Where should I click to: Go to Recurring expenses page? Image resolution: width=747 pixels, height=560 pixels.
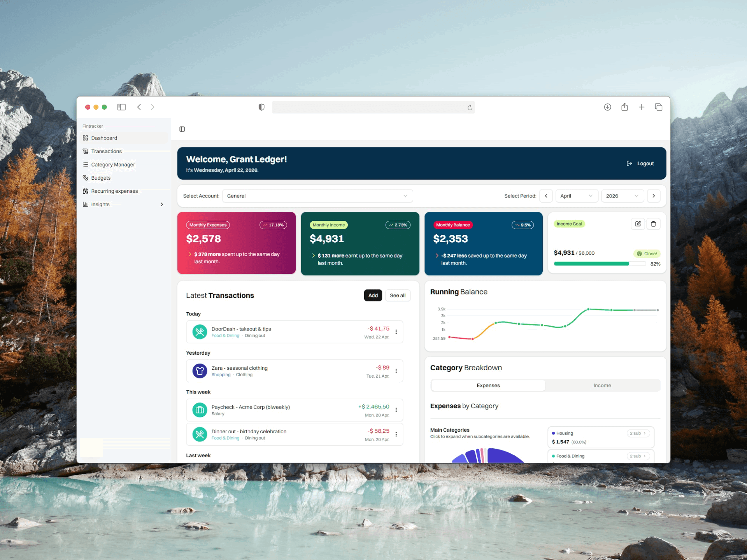(x=114, y=191)
